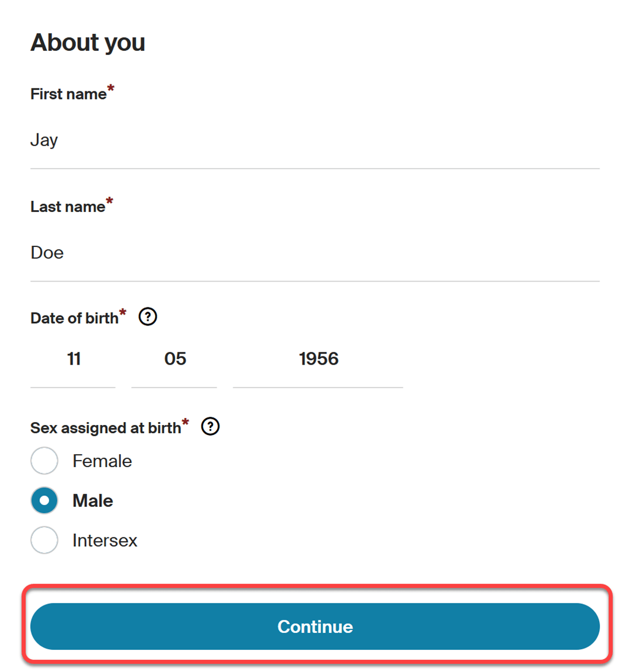Click the Continue button

coord(315,626)
